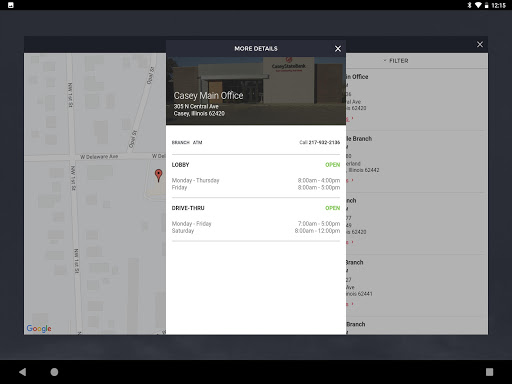
Task: Click the Lobby OPEN status
Action: 332,165
